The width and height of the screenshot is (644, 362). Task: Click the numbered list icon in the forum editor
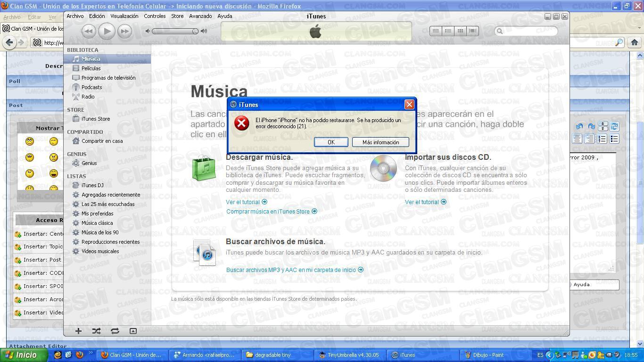tap(602, 139)
